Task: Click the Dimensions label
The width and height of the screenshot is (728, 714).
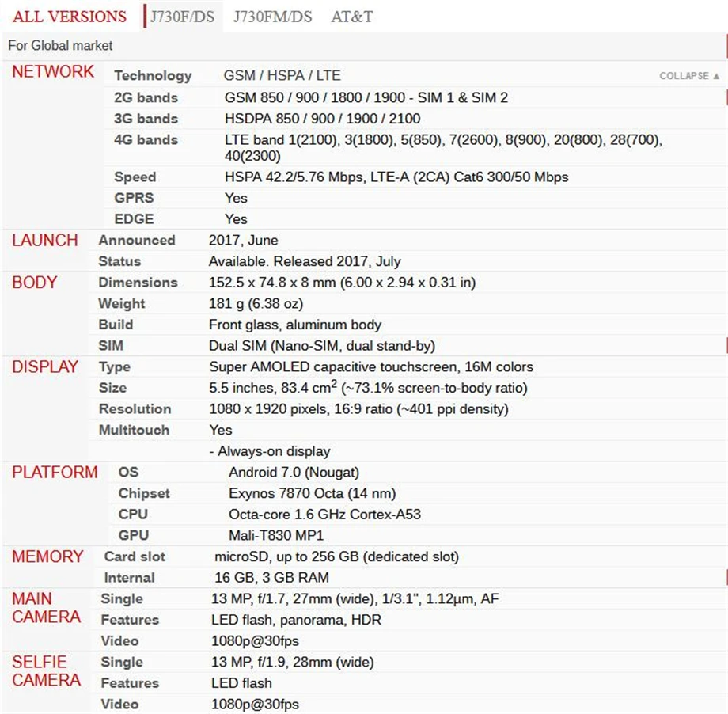Action: coord(138,283)
